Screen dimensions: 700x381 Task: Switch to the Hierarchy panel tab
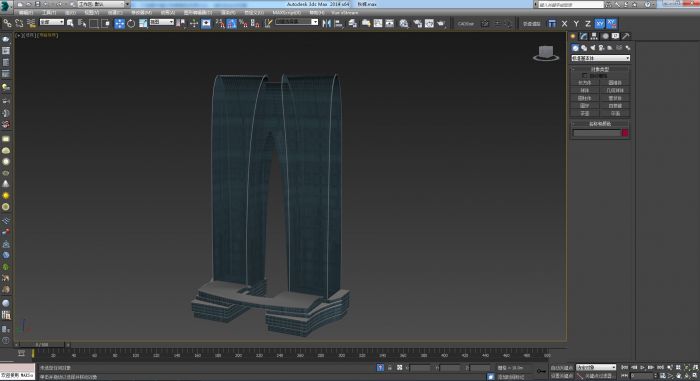click(x=594, y=36)
